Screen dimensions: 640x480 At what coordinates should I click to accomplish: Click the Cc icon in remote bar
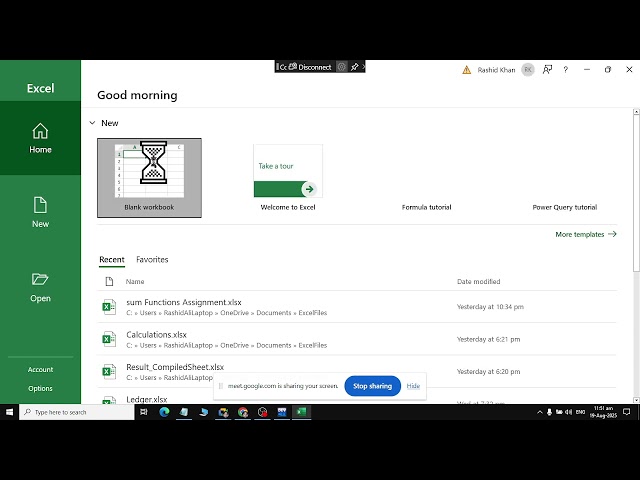(x=283, y=67)
